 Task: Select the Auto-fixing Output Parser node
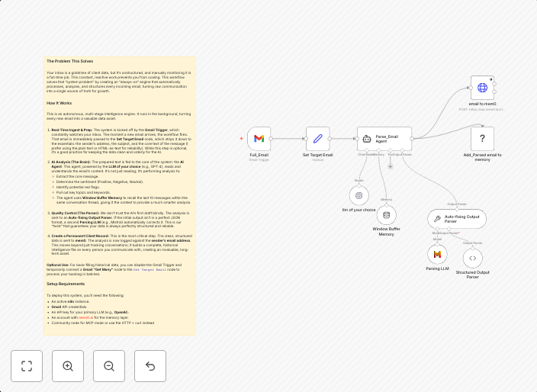point(457,219)
